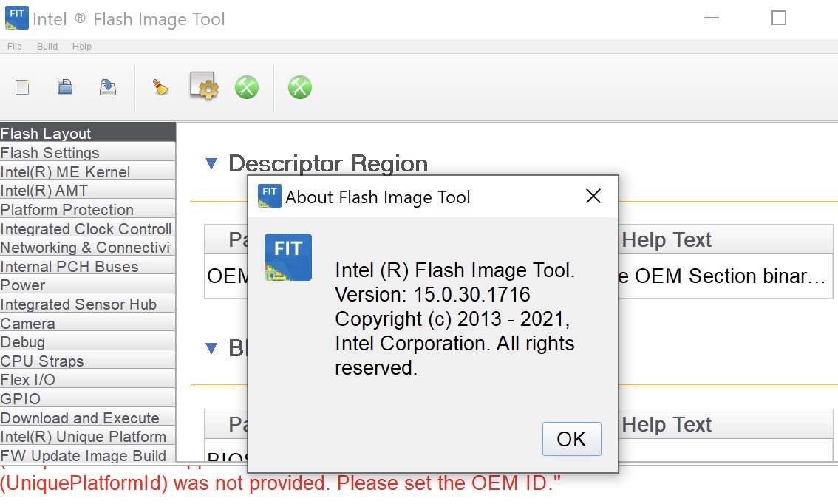The image size is (838, 504).
Task: Collapse the Descriptor Region section triangle
Action: (x=212, y=163)
